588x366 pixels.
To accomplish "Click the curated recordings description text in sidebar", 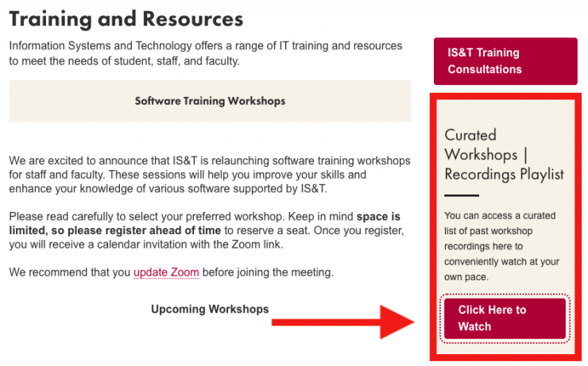I will 502,246.
